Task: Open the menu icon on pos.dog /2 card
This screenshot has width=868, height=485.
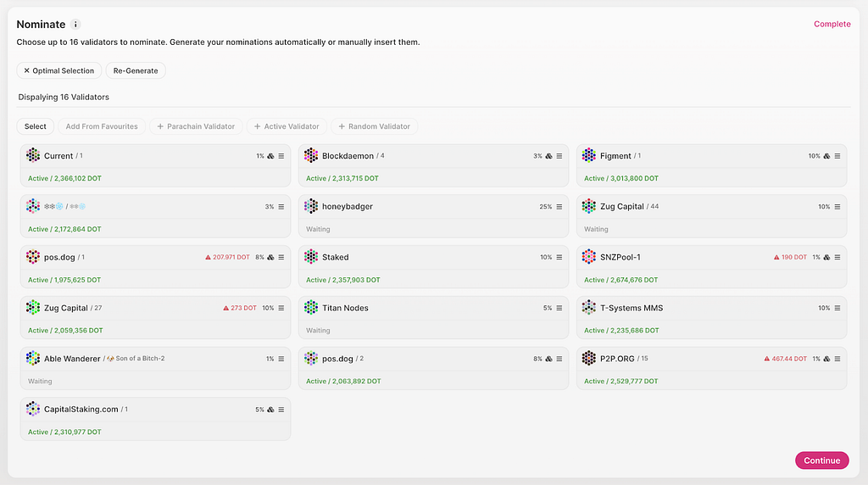Action: (559, 359)
